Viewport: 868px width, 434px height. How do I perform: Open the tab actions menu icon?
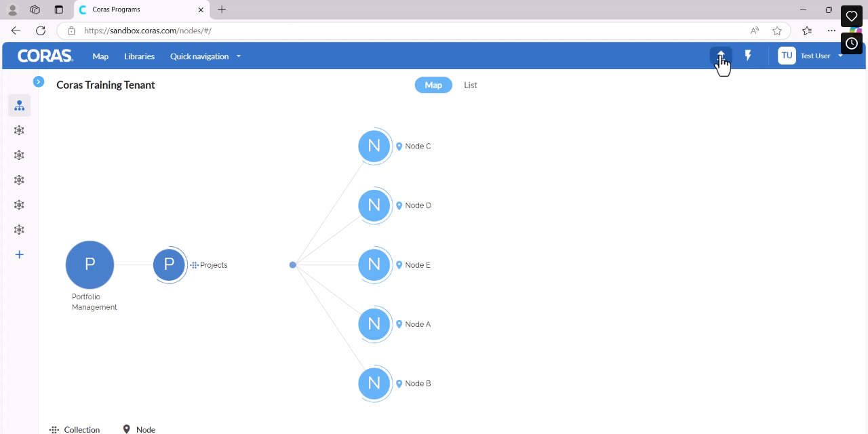(58, 9)
